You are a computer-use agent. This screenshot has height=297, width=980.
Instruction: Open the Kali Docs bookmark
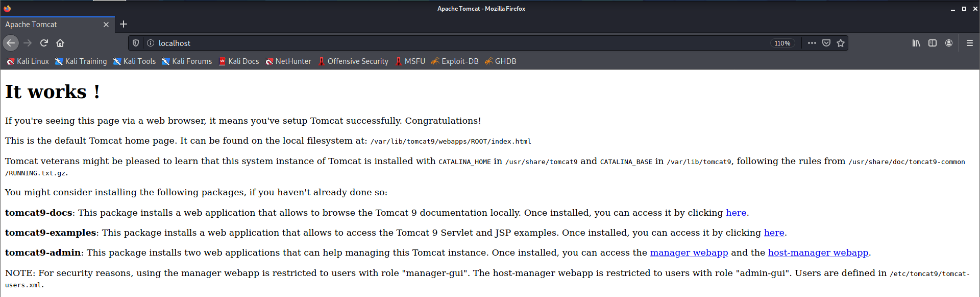click(x=239, y=61)
